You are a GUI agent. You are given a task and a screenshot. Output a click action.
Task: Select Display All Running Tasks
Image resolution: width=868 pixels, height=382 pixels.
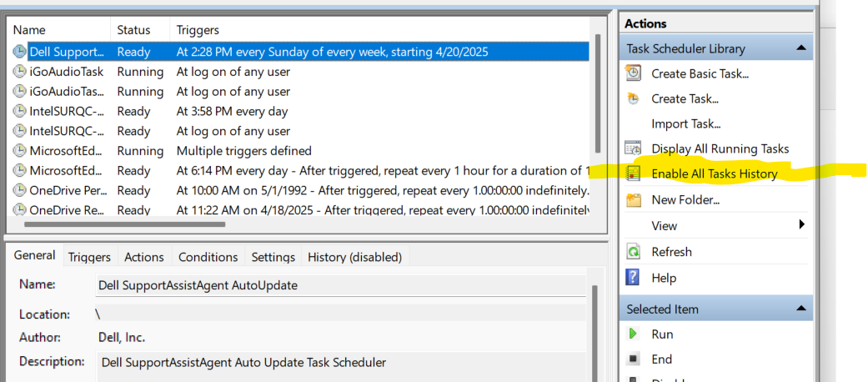(x=720, y=149)
